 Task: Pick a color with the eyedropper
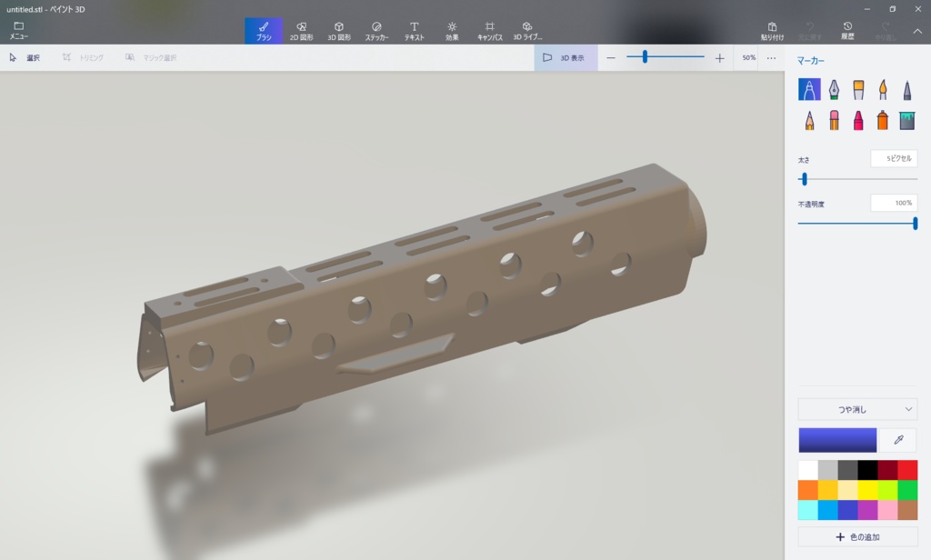coord(898,440)
